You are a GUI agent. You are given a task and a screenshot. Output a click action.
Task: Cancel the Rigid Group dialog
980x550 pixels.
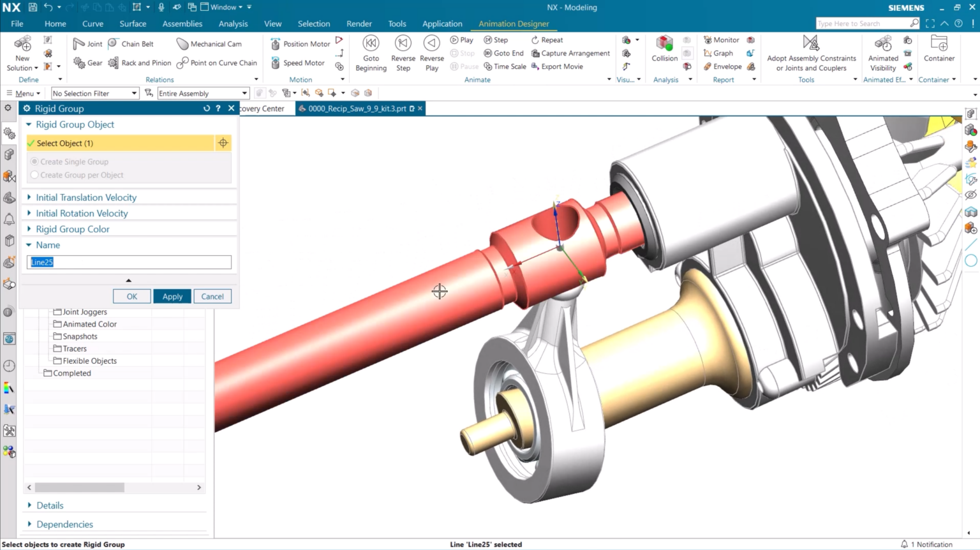(212, 296)
